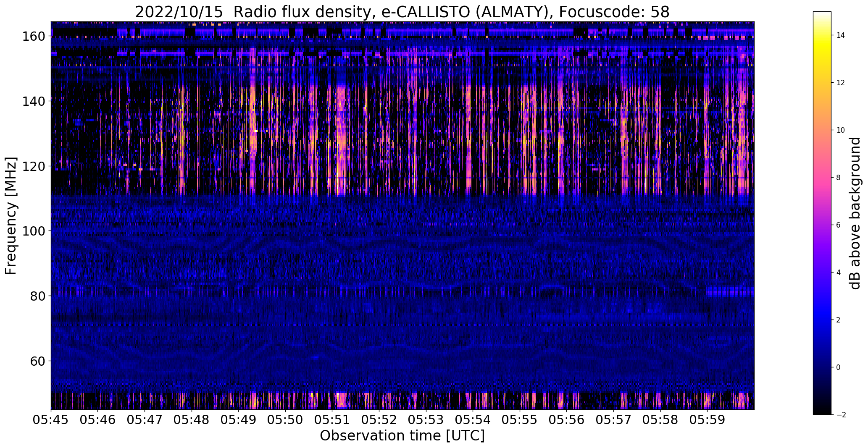868x448 pixels.
Task: Click the −2 colorbar tick value
Action: 841,415
